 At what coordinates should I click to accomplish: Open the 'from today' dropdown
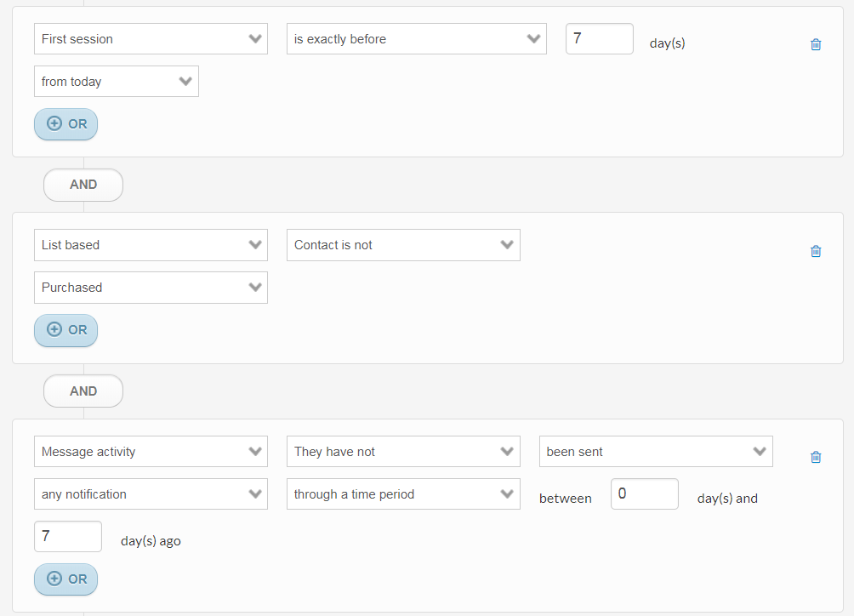pyautogui.click(x=117, y=82)
